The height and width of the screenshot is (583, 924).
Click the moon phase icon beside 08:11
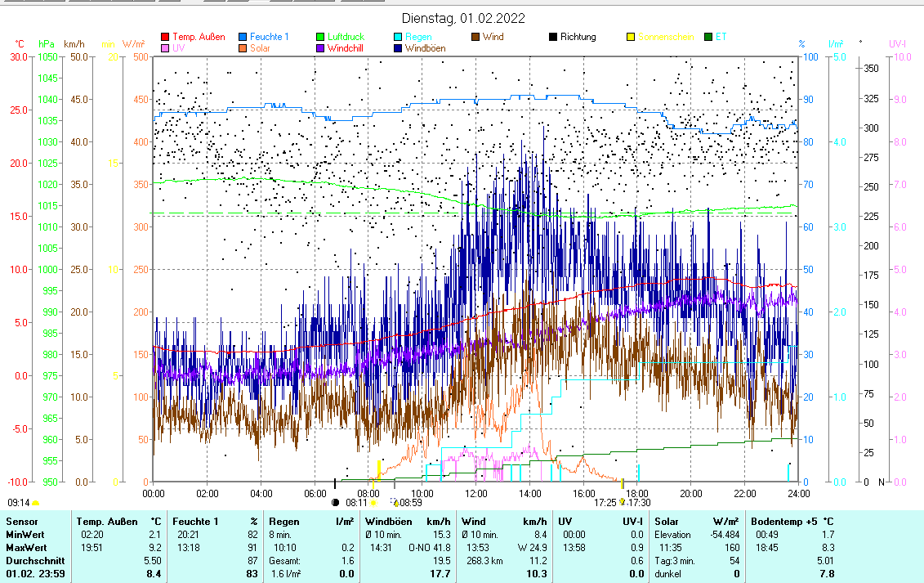tap(335, 502)
